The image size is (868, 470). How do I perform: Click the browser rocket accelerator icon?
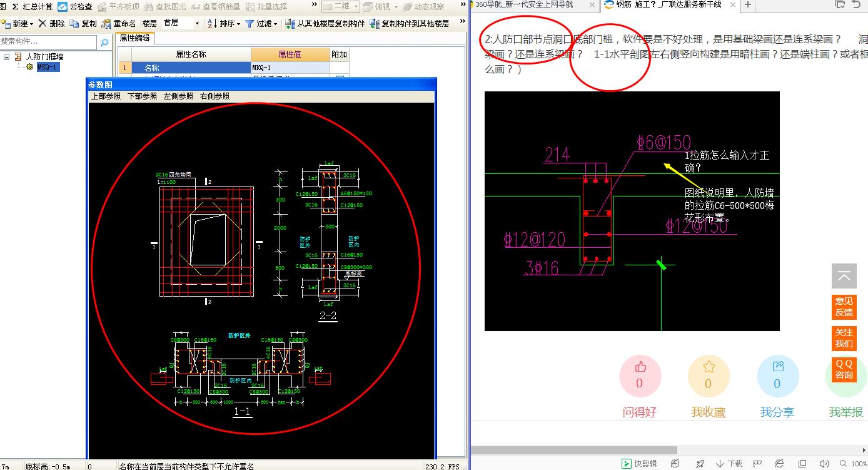700,464
